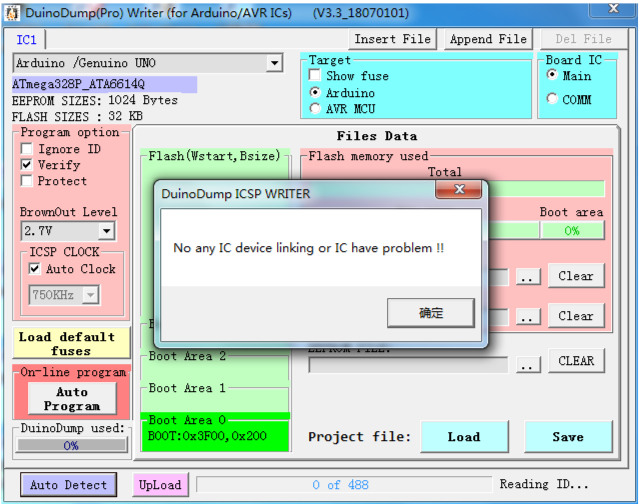Save the project file
The image size is (643, 504).
(x=568, y=437)
